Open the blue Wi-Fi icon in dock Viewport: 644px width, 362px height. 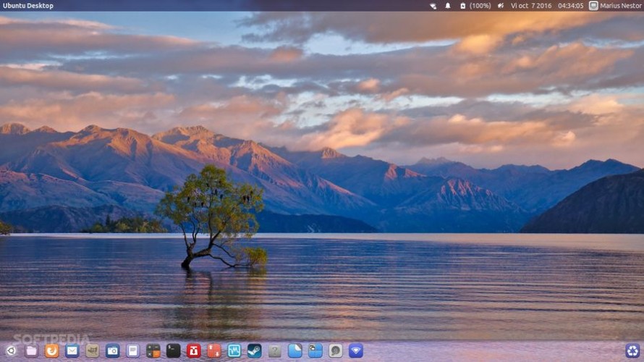click(x=355, y=351)
